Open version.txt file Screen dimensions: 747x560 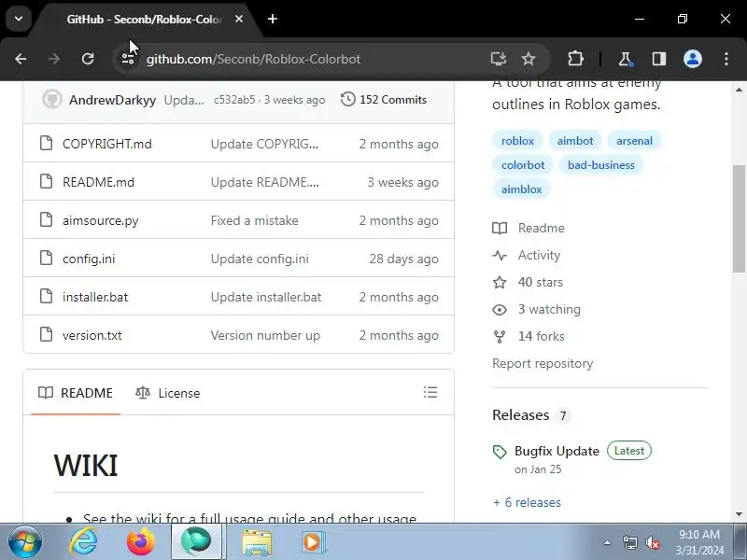point(92,335)
